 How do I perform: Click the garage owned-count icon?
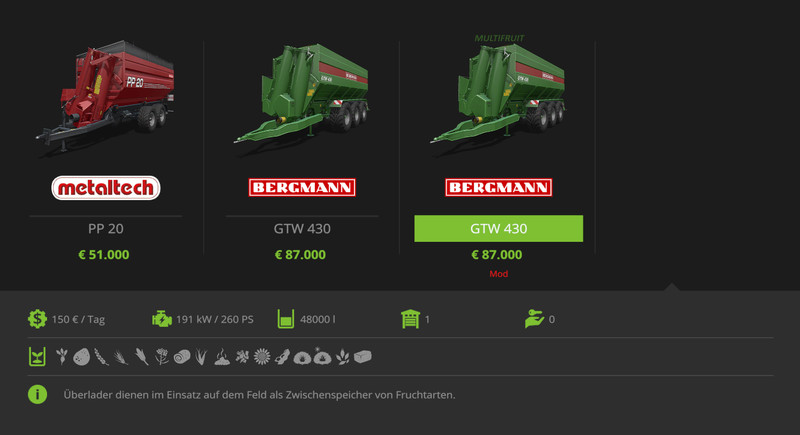click(x=410, y=319)
